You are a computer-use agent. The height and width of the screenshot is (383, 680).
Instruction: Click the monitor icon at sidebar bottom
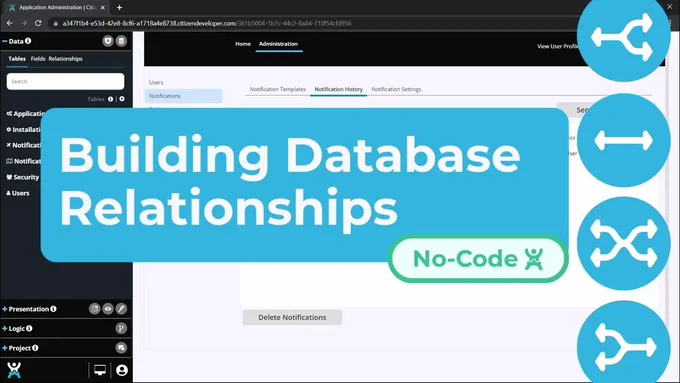tap(100, 370)
